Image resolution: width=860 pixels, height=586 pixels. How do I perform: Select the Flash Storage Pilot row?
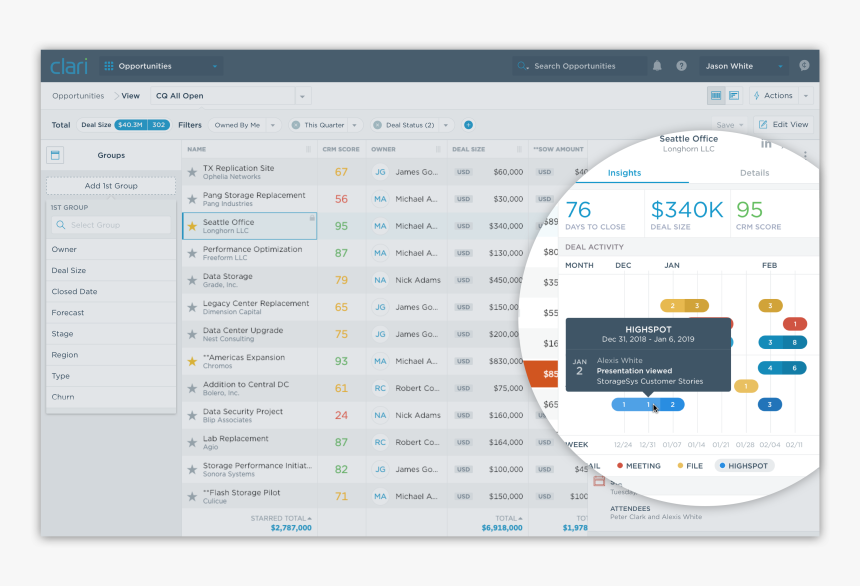[384, 496]
